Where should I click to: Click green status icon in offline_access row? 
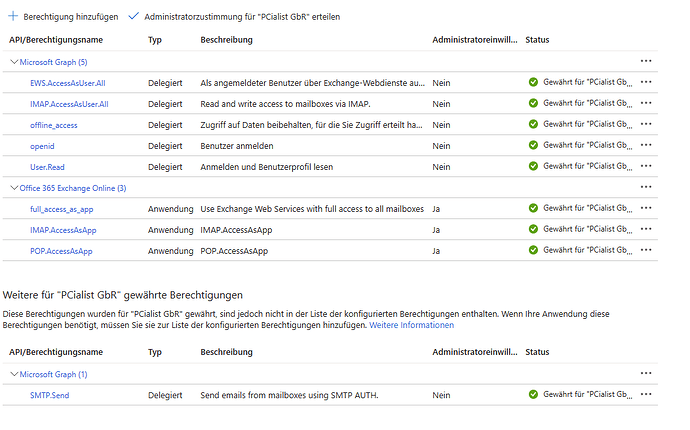click(533, 124)
